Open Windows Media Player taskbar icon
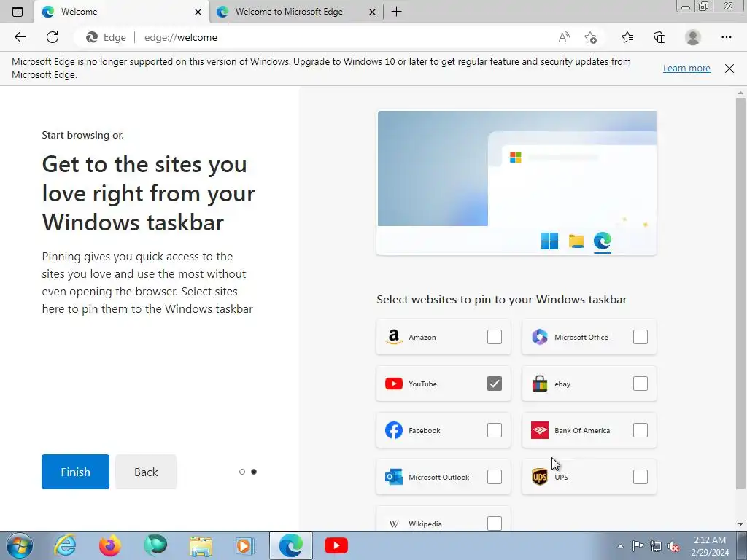Viewport: 747px width, 560px height. tap(246, 545)
